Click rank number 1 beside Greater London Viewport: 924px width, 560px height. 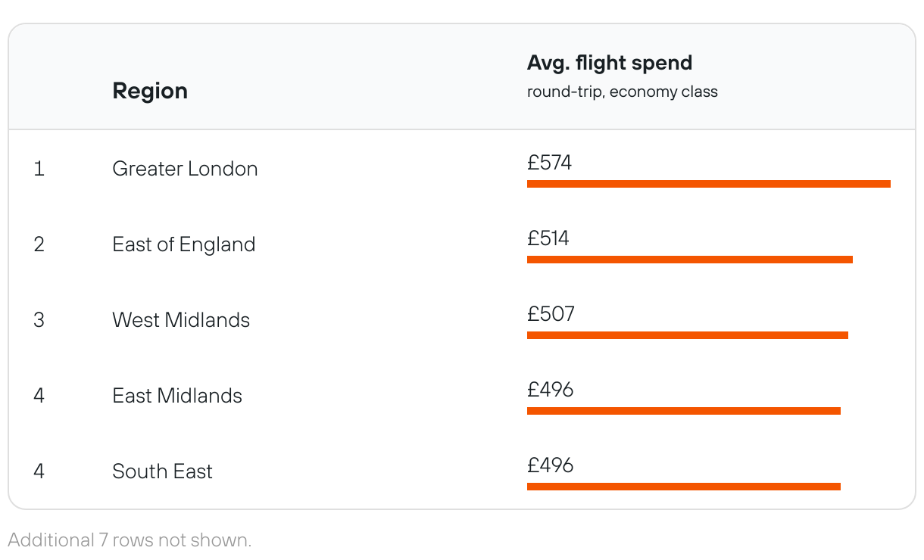(39, 168)
